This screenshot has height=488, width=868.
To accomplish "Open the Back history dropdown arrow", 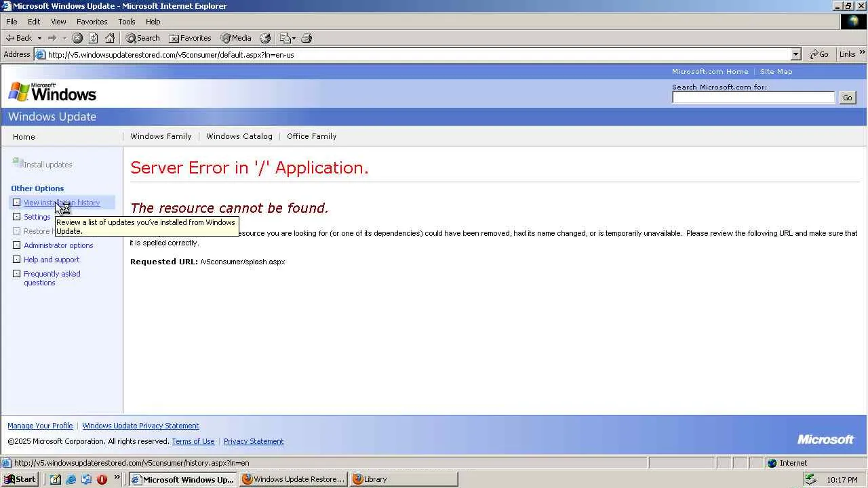I will point(39,38).
